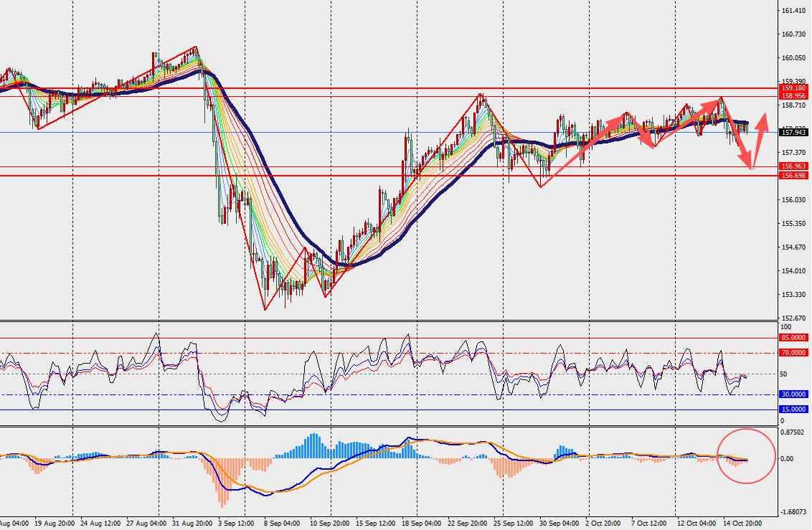Select the 70.0000 oscillator level tag
812x530 pixels.
pyautogui.click(x=793, y=352)
